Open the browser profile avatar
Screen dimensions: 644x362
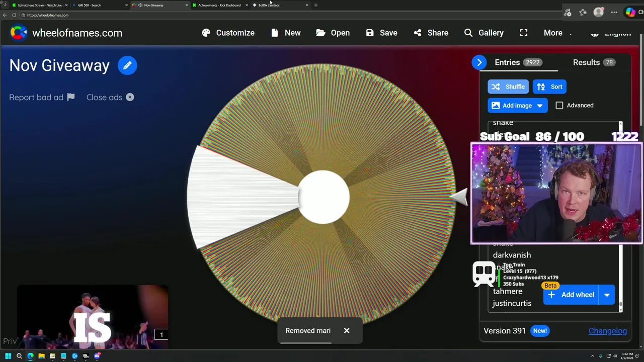click(598, 12)
